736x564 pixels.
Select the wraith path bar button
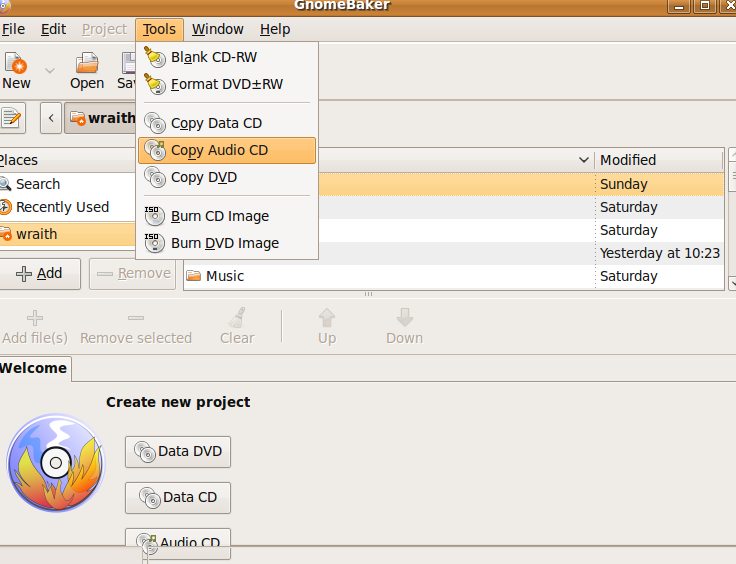(x=100, y=118)
